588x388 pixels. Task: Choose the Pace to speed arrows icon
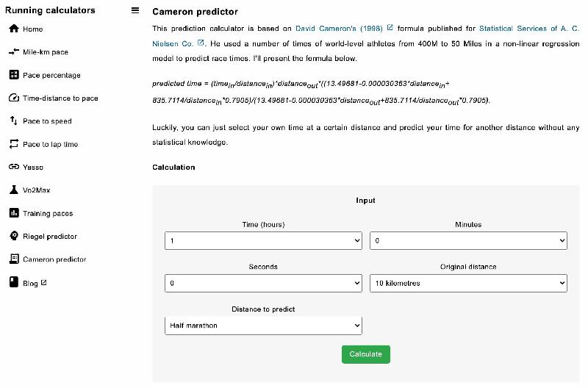[14, 121]
